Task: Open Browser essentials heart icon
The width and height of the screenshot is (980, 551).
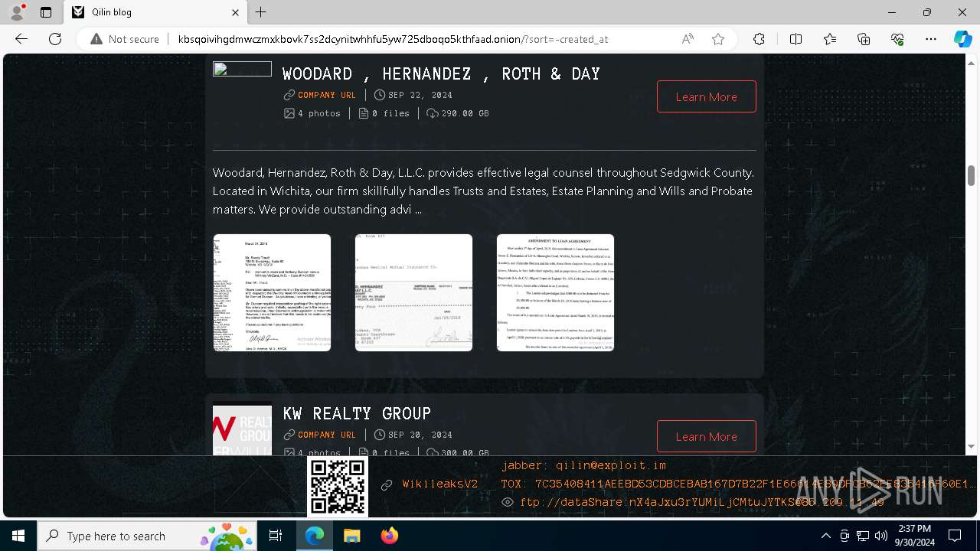Action: [x=897, y=39]
